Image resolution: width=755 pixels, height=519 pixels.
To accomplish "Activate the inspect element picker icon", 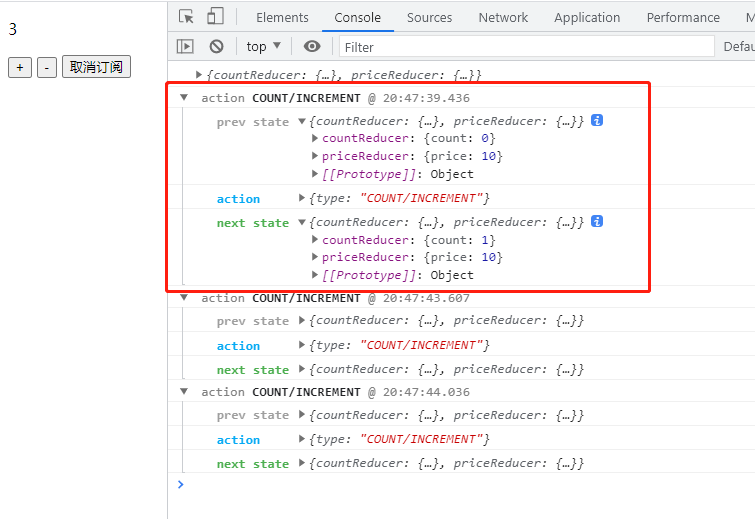I will click(186, 17).
